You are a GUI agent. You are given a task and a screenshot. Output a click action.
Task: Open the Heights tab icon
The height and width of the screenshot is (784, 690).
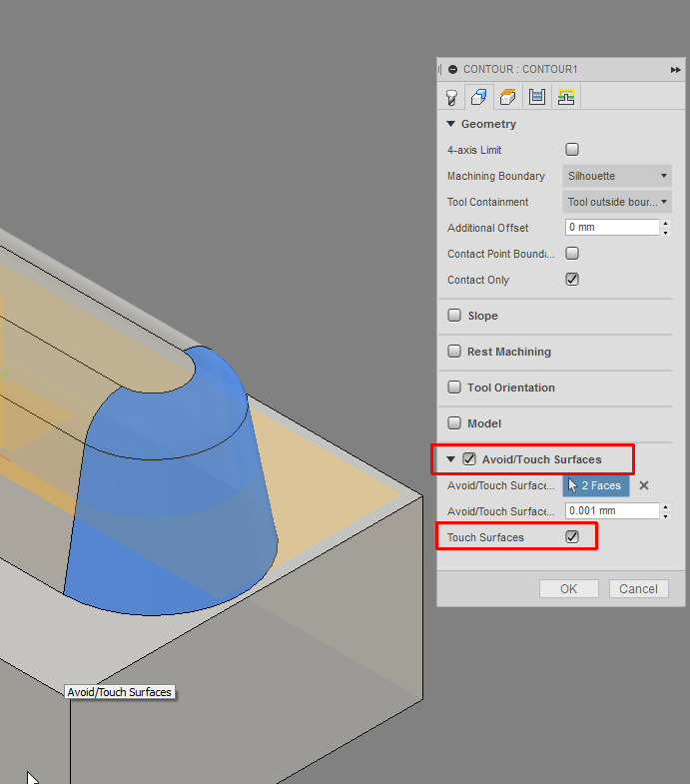(508, 97)
